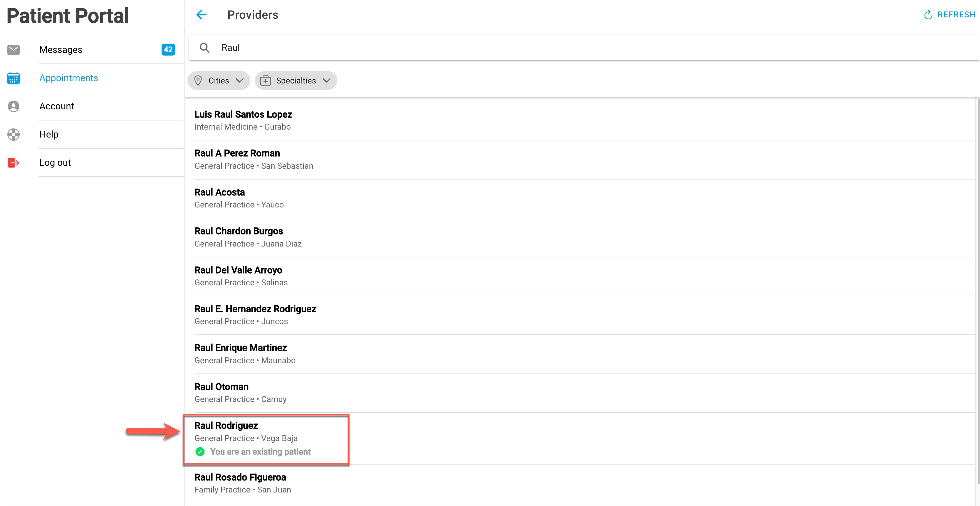Open provider Luis Raul Santos Lopez
The height and width of the screenshot is (506, 980).
coord(243,115)
